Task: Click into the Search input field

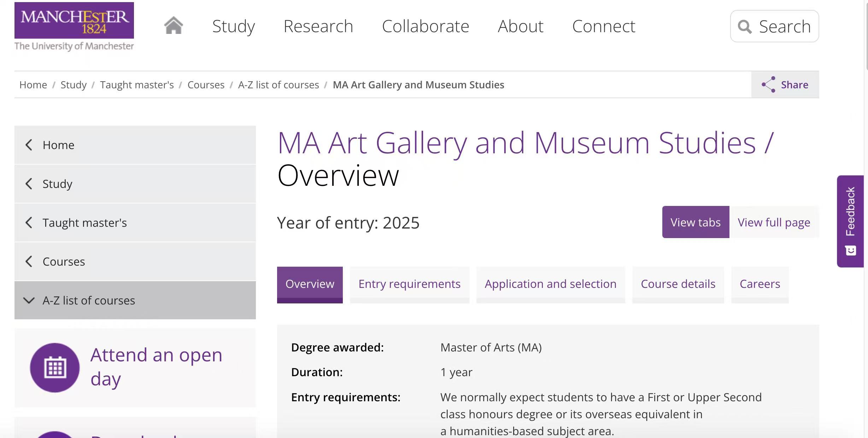Action: [785, 26]
